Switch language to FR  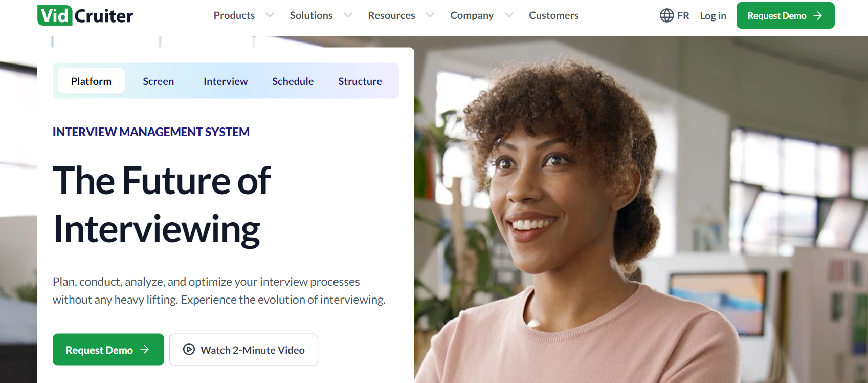(x=683, y=16)
